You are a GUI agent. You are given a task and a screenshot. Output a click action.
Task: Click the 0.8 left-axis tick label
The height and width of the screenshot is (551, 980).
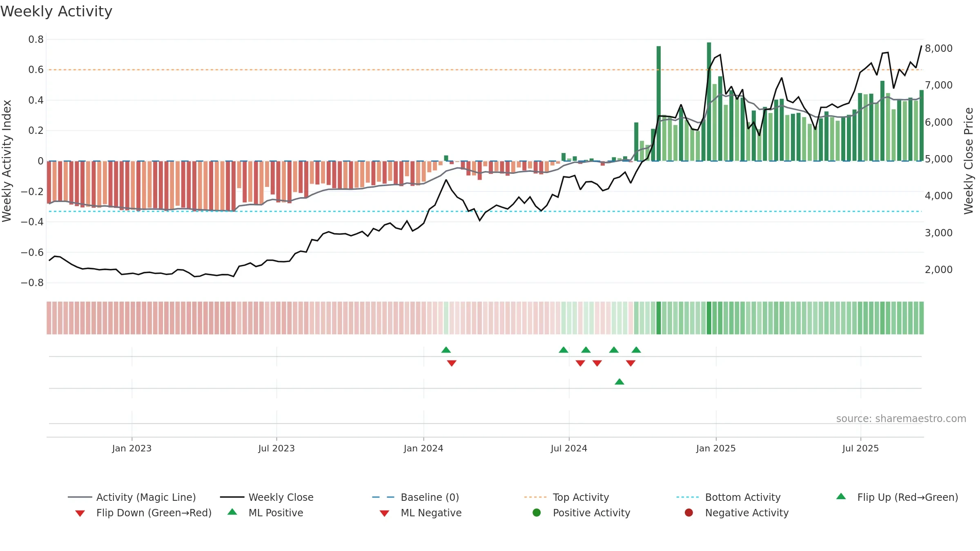click(36, 40)
